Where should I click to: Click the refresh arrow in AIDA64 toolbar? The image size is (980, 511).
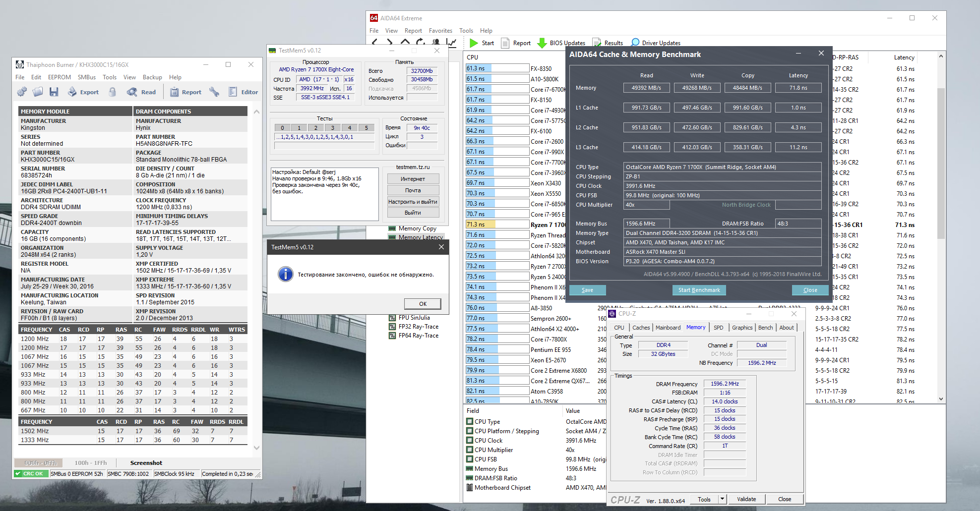pos(421,43)
